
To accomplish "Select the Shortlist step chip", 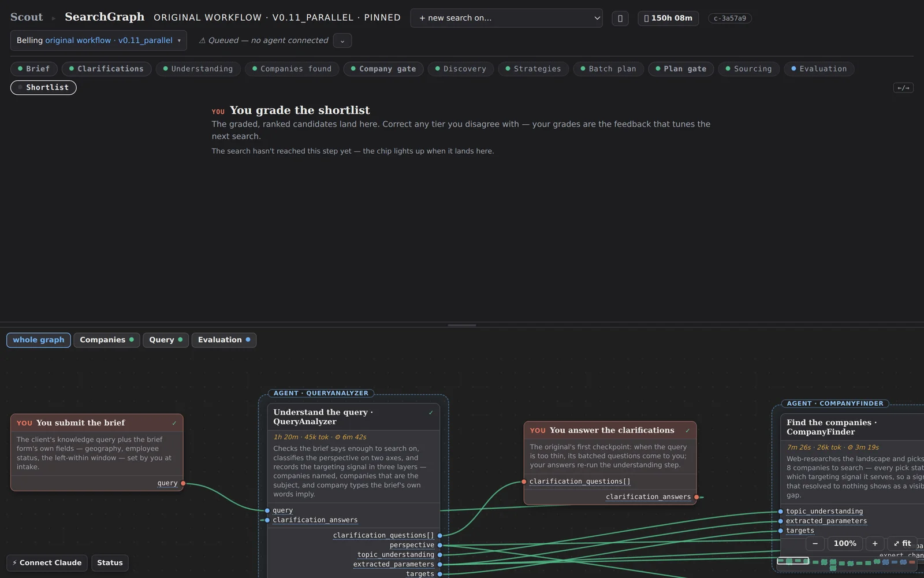I will (x=43, y=87).
